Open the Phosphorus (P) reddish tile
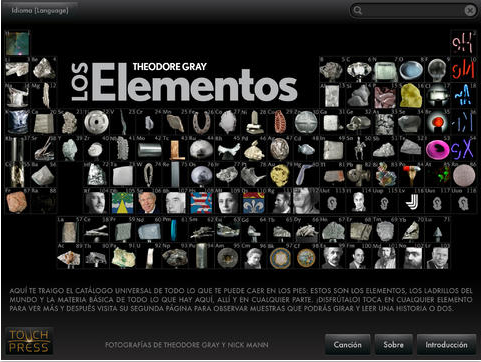The image size is (481, 362). pos(385,96)
